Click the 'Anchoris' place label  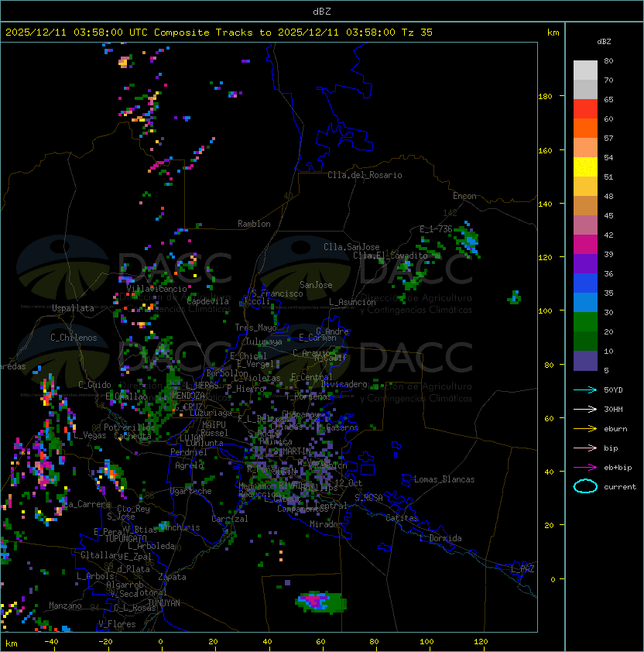(181, 527)
